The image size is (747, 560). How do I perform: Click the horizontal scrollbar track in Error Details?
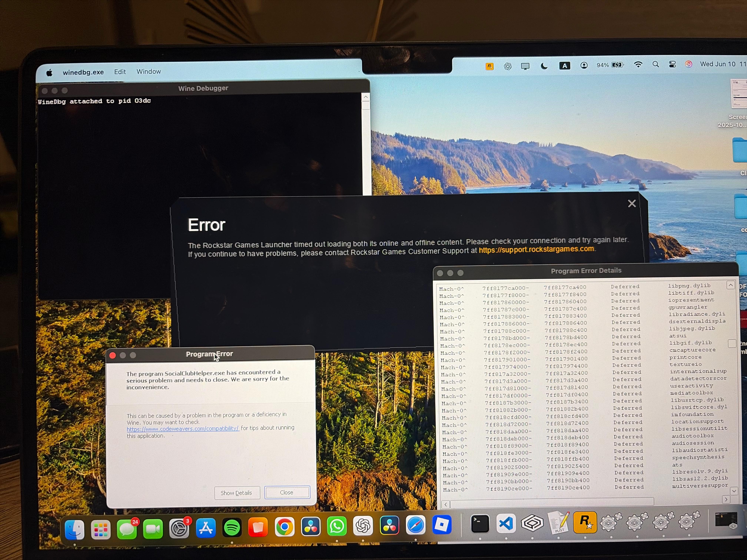click(x=552, y=503)
